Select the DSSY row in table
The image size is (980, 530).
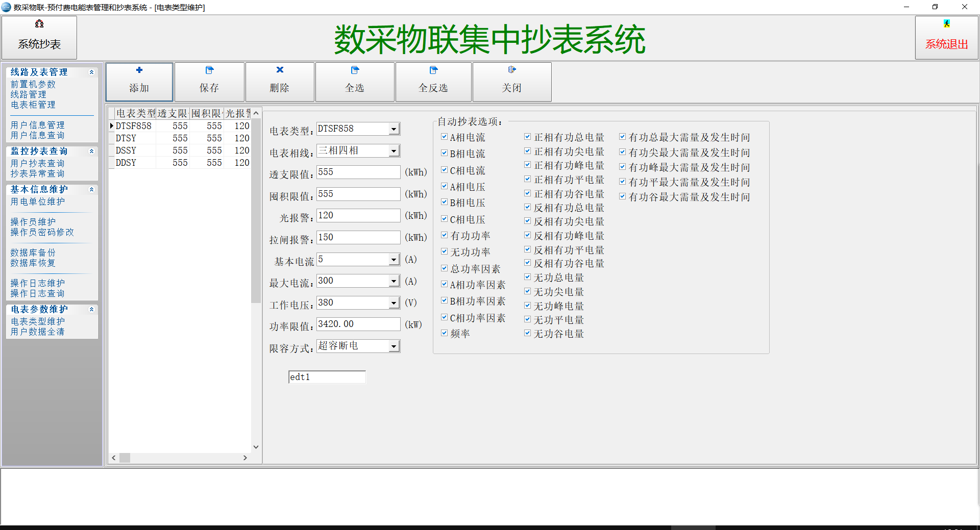(180, 150)
